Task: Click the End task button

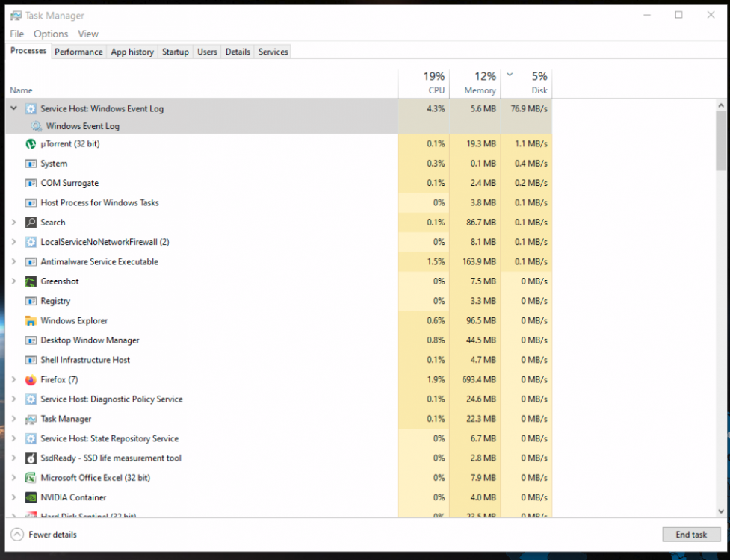Action: tap(691, 535)
